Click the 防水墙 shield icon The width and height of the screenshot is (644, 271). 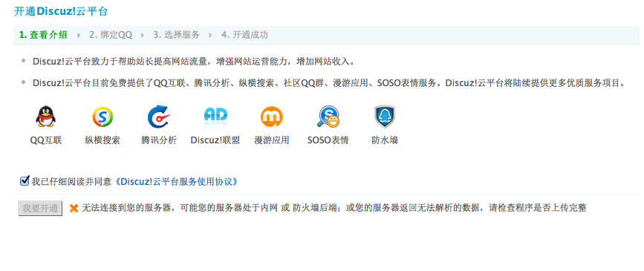click(x=385, y=117)
